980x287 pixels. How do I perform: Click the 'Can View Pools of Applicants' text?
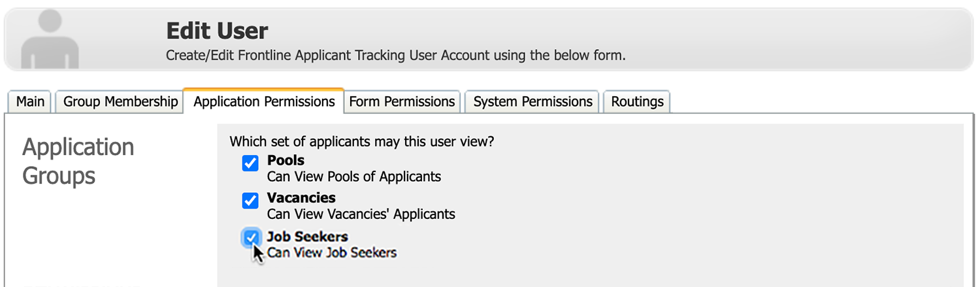pyautogui.click(x=354, y=177)
